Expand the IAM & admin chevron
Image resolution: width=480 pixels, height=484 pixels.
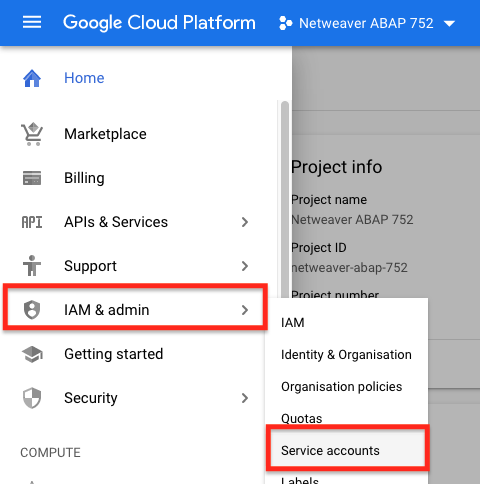coord(245,310)
